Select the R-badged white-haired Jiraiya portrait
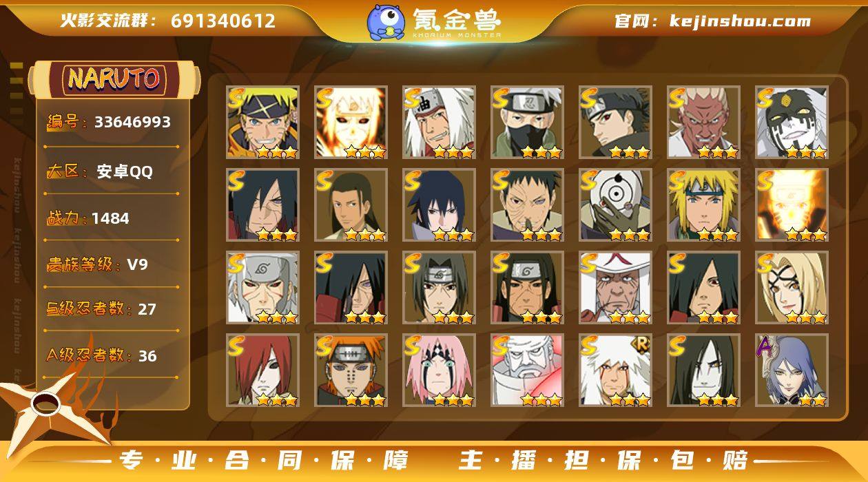 pos(615,370)
